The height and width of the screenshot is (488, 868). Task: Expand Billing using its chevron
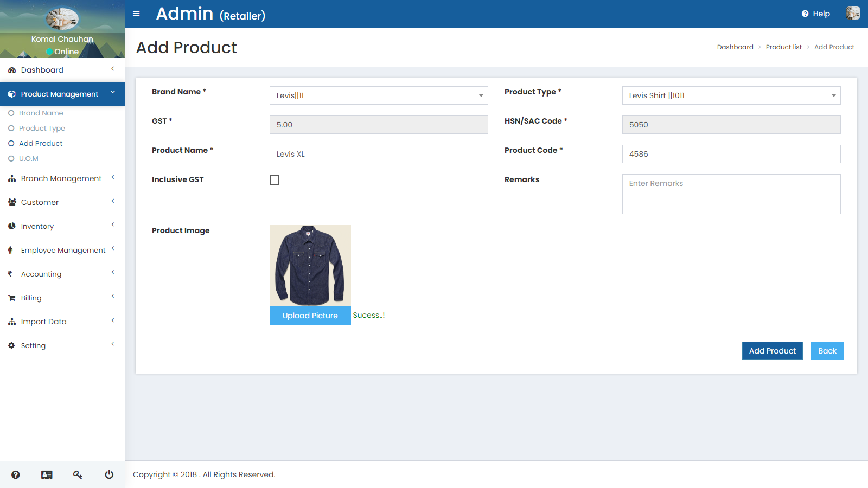click(x=113, y=296)
